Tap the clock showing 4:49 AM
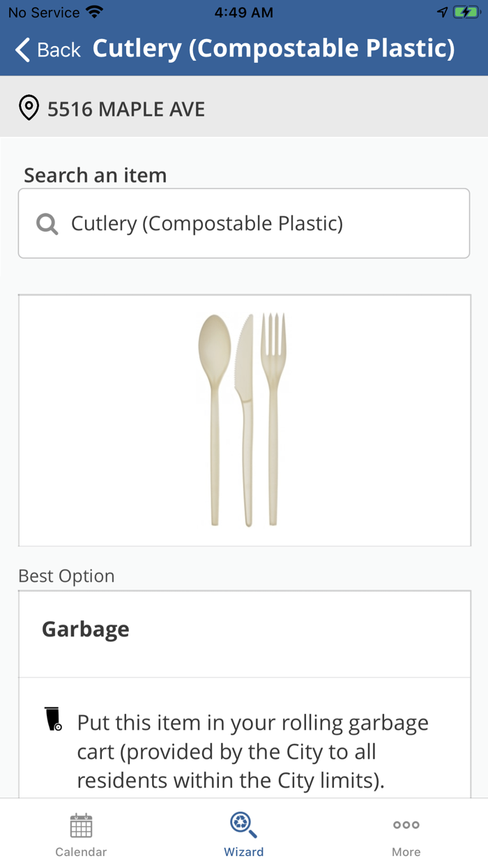 pyautogui.click(x=243, y=11)
